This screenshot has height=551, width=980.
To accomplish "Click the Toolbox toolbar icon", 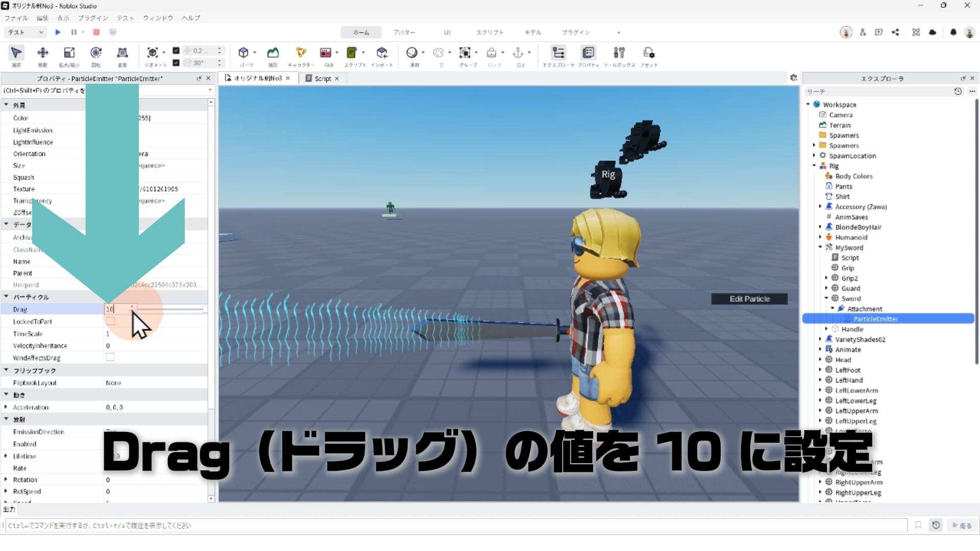I will tap(619, 53).
